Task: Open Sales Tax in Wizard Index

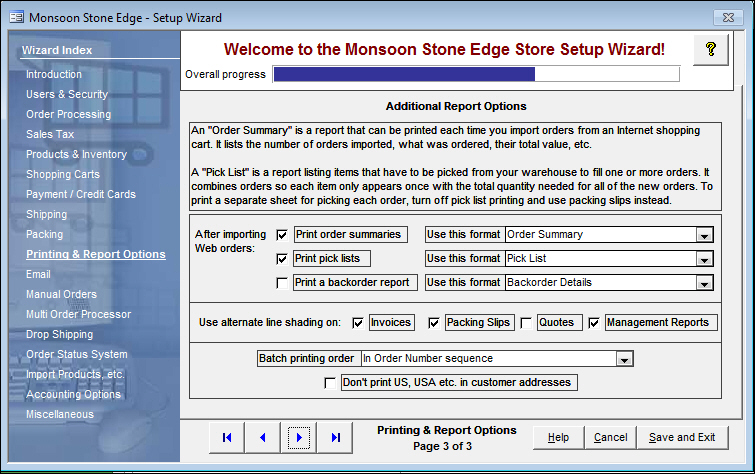Action: click(x=50, y=134)
